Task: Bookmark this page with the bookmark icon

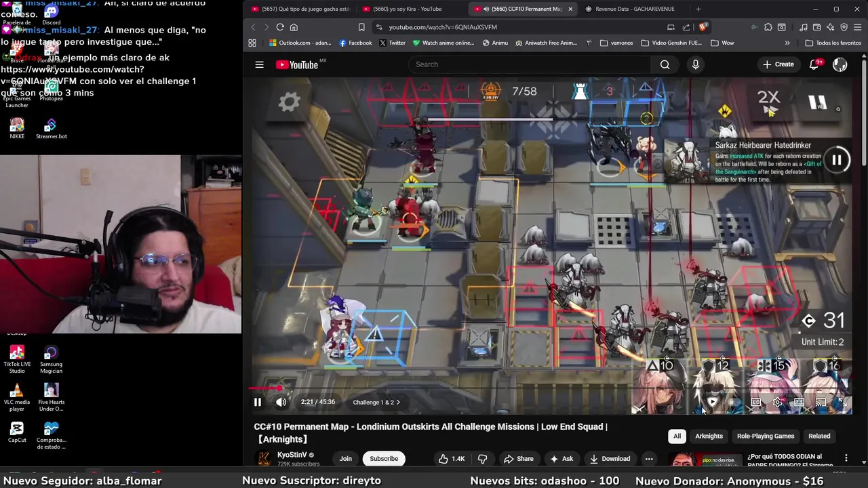Action: (x=361, y=27)
